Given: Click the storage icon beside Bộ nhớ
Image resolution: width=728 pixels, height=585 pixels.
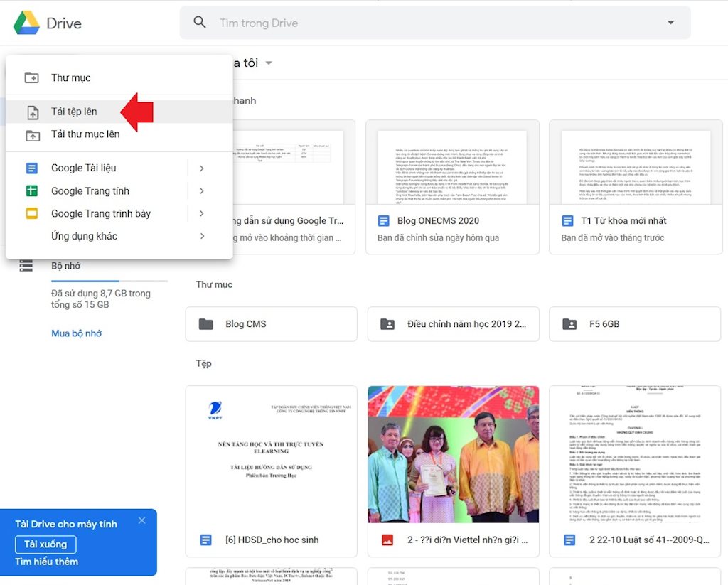Looking at the screenshot, I should coord(26,266).
